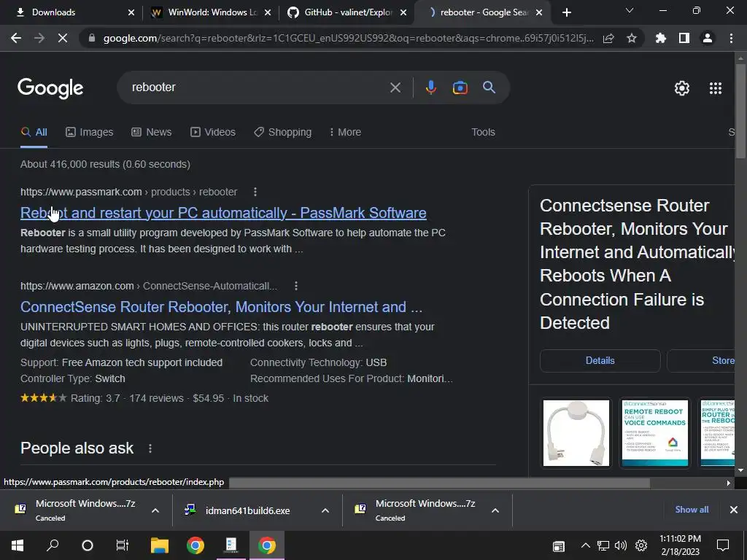Open the Windows Start menu

[18, 545]
